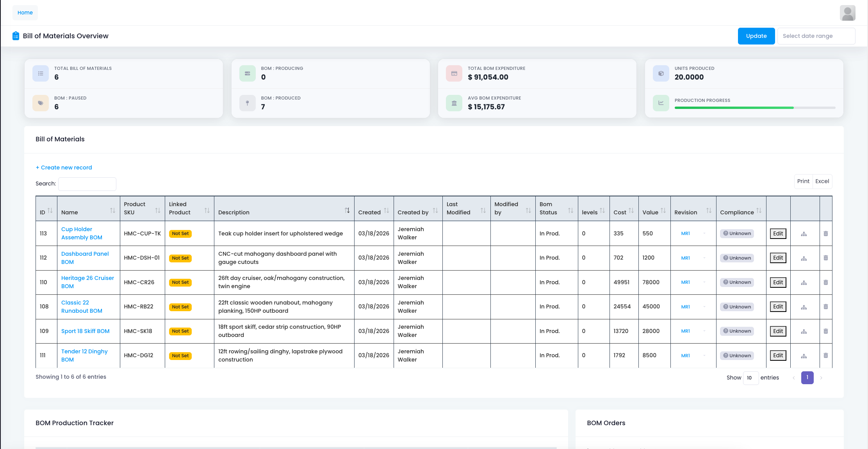The width and height of the screenshot is (868, 449).
Task: Delete the Cup Holder Assembly BOM row
Action: coord(825,233)
